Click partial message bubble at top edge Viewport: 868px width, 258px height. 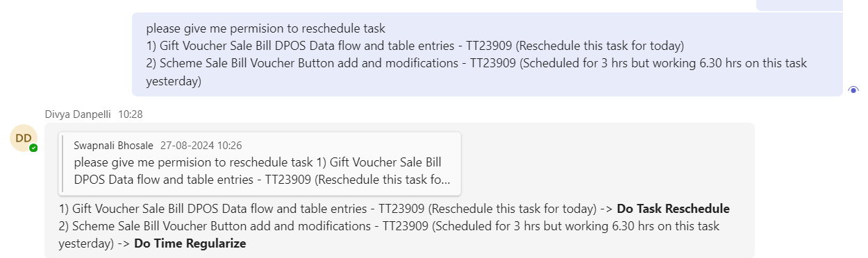[x=799, y=5]
